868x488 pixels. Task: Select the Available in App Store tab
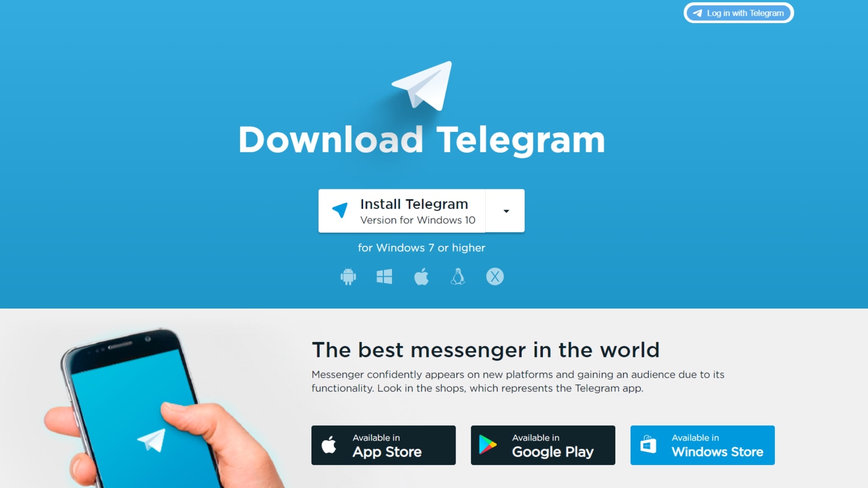(x=383, y=445)
